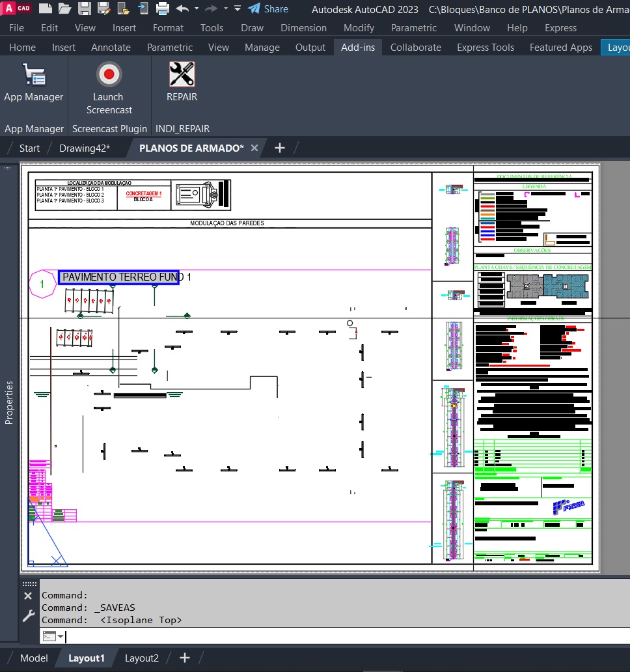Open the Modify menu
Image resolution: width=630 pixels, height=672 pixels.
[x=359, y=28]
